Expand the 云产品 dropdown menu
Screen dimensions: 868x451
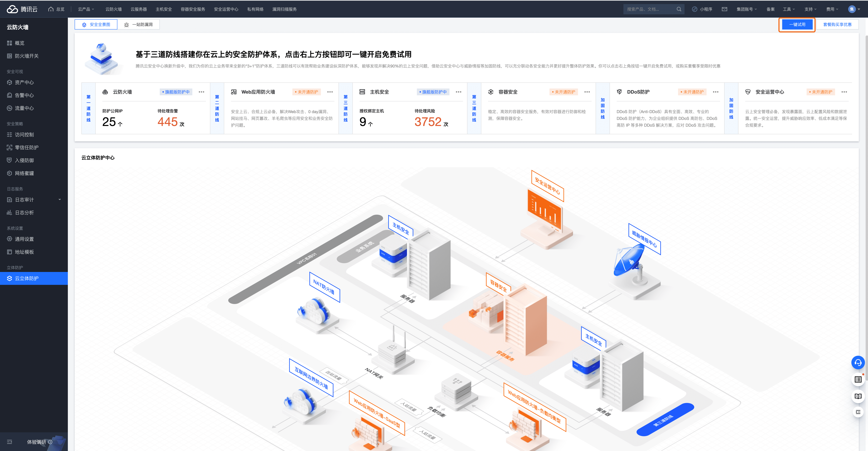point(86,9)
